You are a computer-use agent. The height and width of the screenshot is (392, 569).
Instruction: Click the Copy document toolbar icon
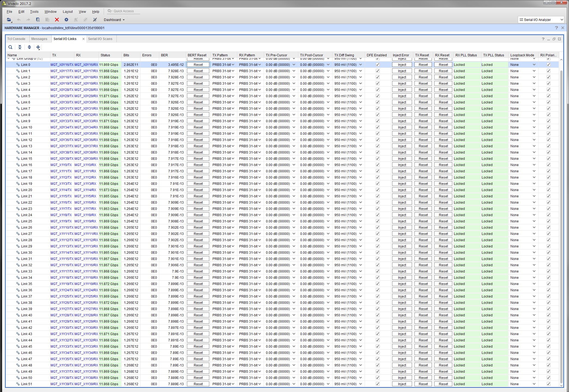coord(38,20)
